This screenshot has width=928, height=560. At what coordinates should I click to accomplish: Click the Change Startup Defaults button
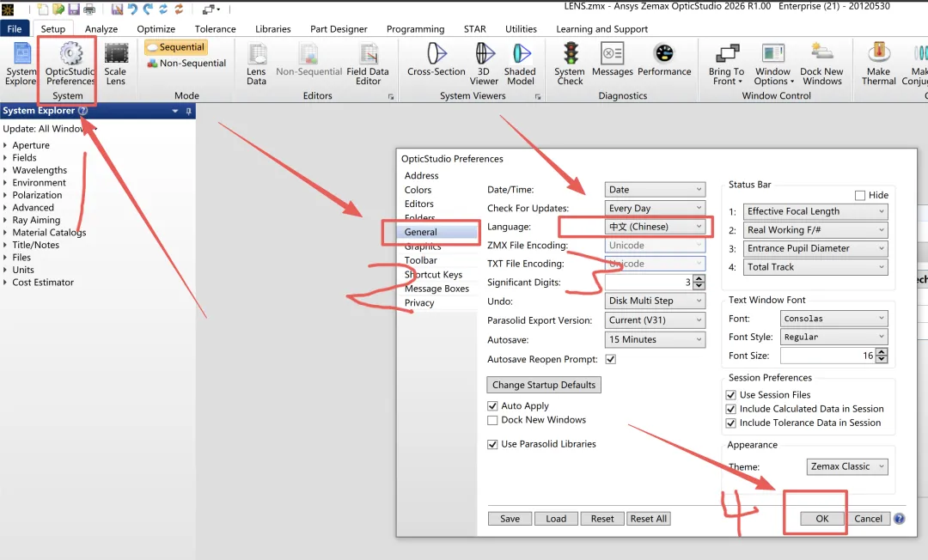click(x=544, y=385)
